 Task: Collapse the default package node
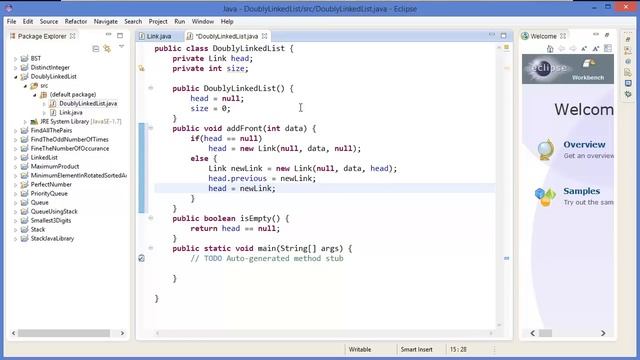(35, 95)
